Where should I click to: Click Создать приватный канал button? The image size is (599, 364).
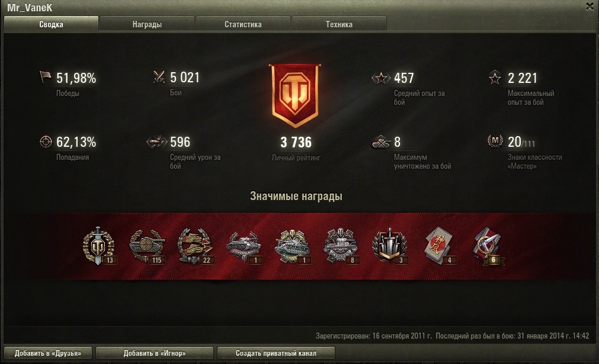click(276, 353)
